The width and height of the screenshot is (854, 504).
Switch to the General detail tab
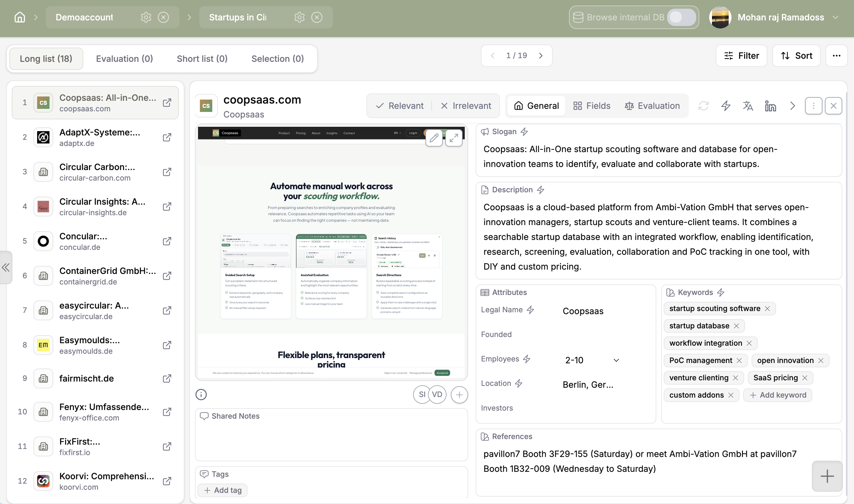click(536, 106)
